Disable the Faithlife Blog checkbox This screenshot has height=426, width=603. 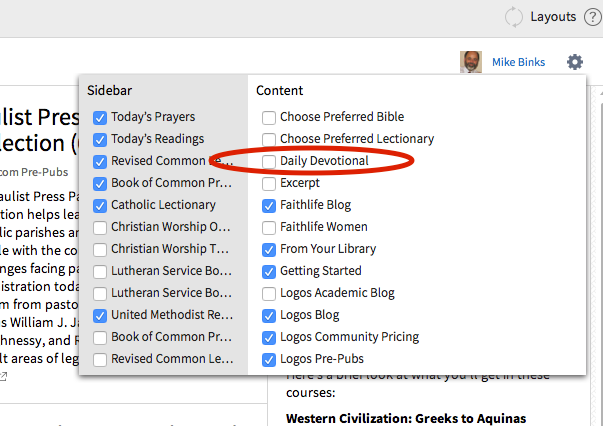pos(269,206)
